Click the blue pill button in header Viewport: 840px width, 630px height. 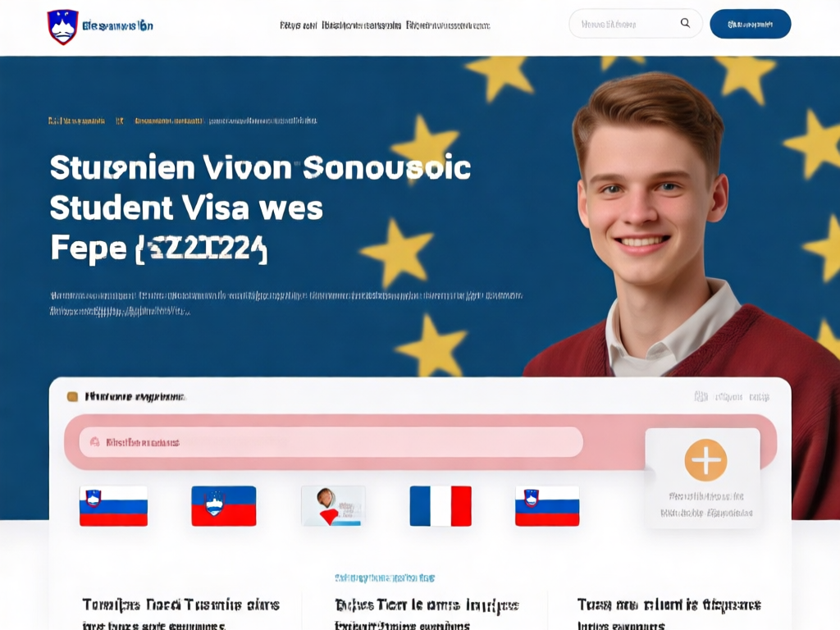[750, 24]
